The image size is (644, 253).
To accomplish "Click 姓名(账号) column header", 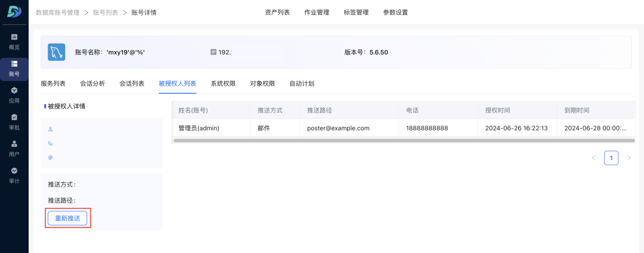I will coord(210,110).
